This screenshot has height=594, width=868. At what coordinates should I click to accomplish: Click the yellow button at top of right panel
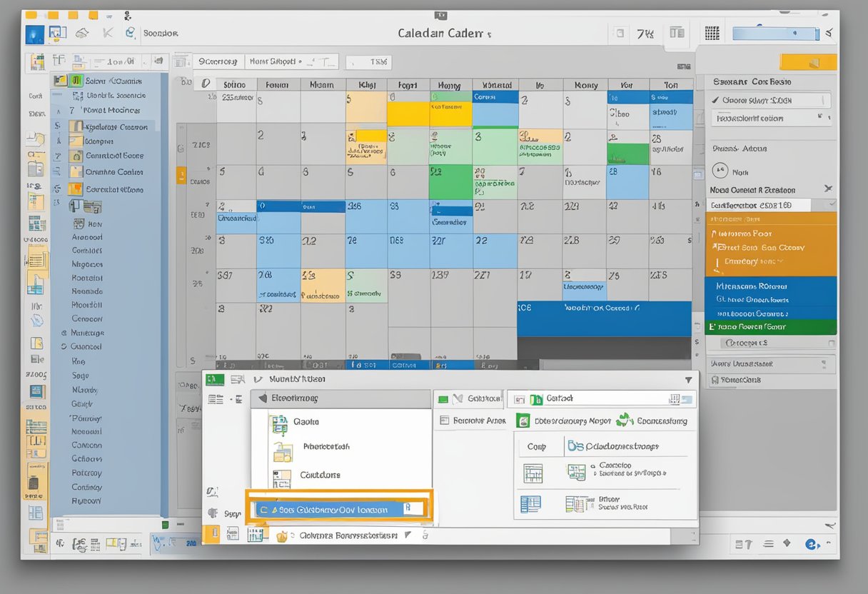pos(808,62)
